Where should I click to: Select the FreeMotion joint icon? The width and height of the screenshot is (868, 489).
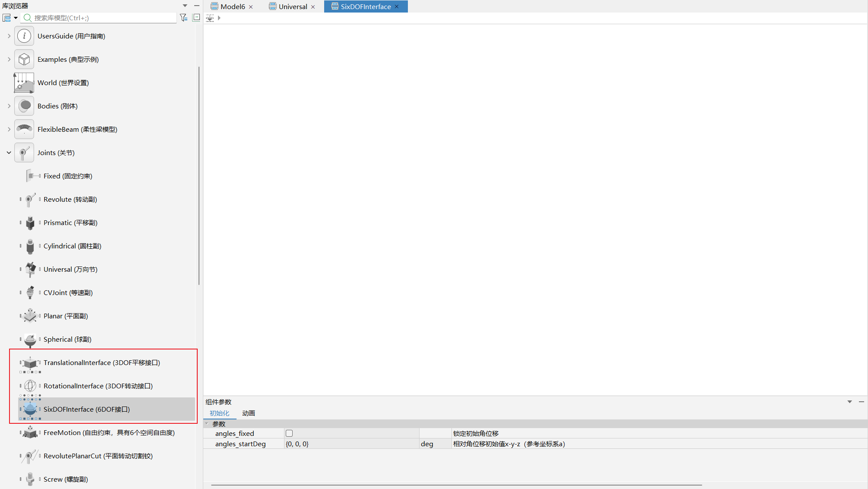30,432
